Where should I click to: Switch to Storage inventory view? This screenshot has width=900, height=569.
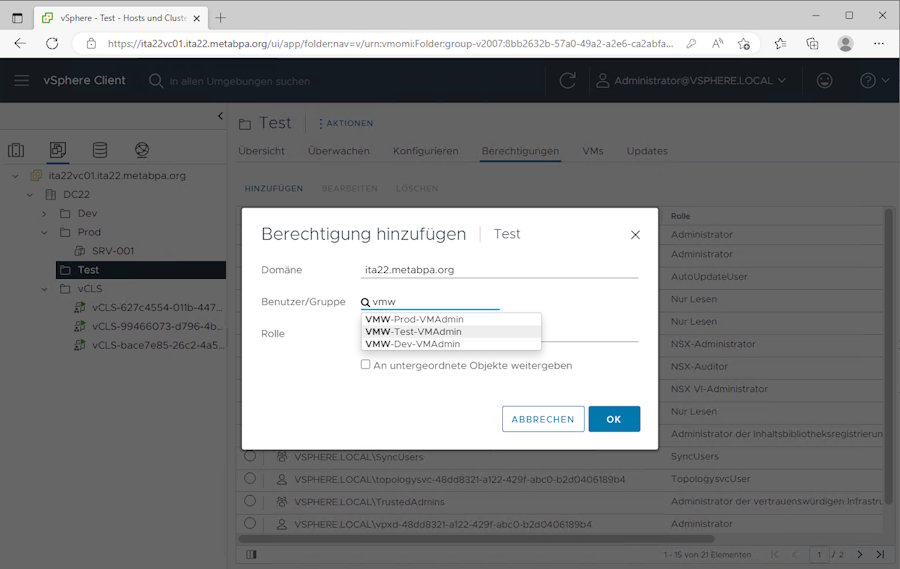[x=100, y=150]
